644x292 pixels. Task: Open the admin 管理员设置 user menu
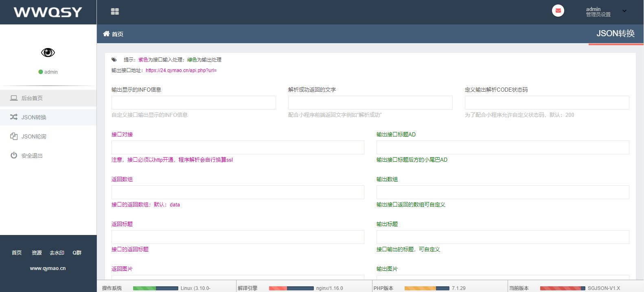598,12
